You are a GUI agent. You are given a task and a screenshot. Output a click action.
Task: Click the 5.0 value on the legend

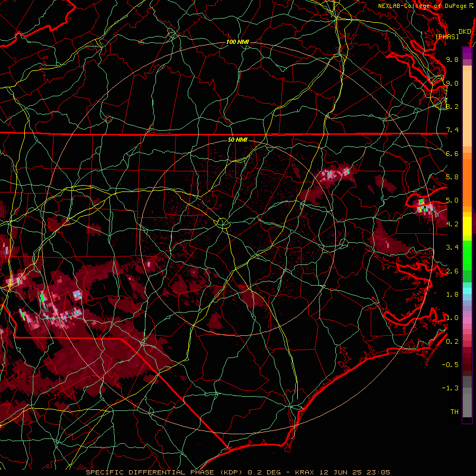point(452,200)
